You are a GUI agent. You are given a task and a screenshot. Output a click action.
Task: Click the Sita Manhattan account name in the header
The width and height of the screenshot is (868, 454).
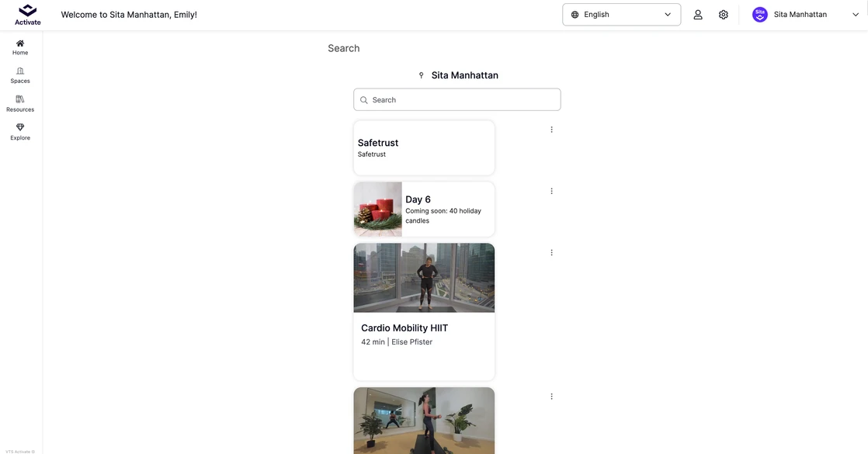[x=800, y=15]
